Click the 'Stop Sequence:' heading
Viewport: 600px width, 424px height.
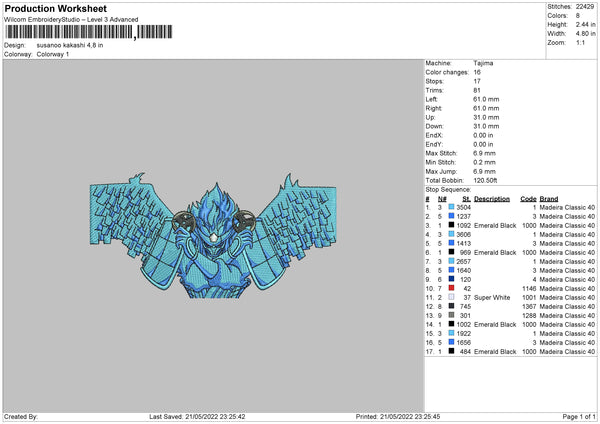tap(448, 190)
